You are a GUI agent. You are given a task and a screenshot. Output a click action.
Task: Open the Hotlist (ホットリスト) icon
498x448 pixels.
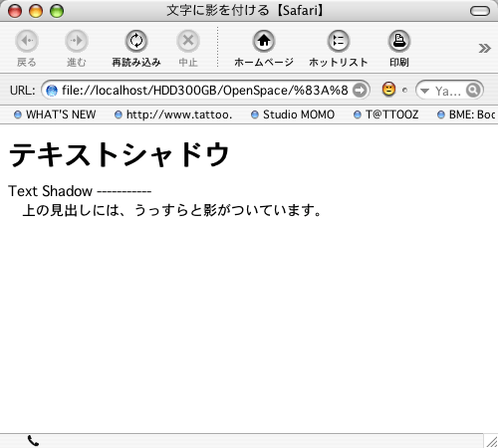tap(339, 41)
